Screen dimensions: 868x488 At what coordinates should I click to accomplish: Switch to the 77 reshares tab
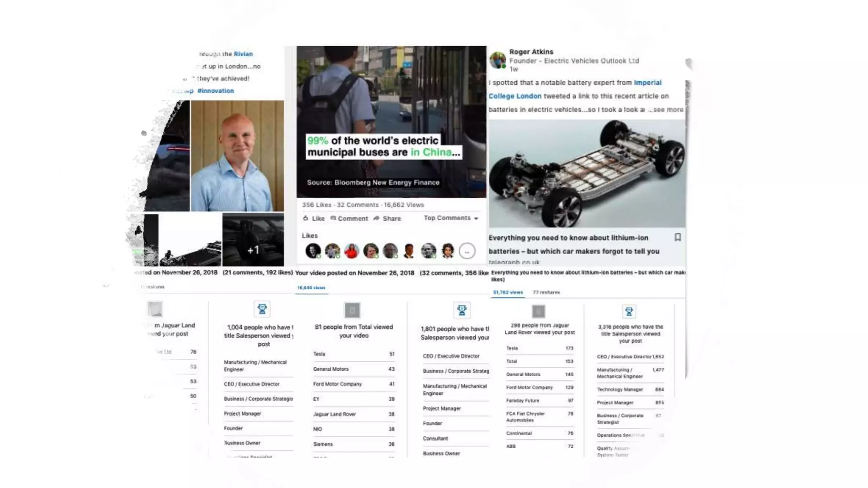pos(546,292)
